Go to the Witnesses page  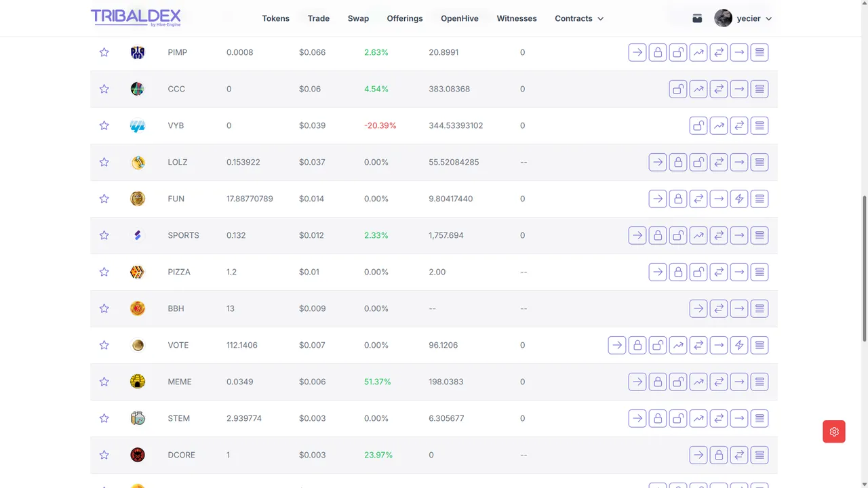pyautogui.click(x=517, y=18)
